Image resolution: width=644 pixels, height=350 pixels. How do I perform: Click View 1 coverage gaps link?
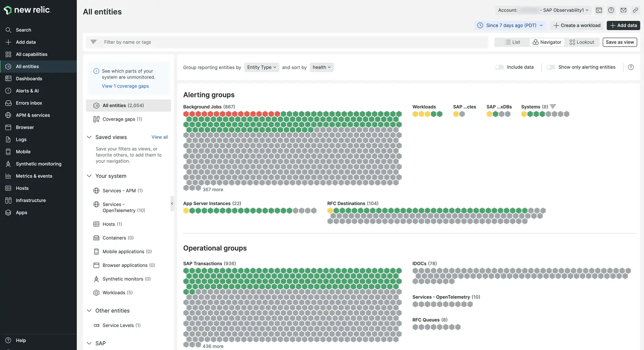[x=125, y=86]
